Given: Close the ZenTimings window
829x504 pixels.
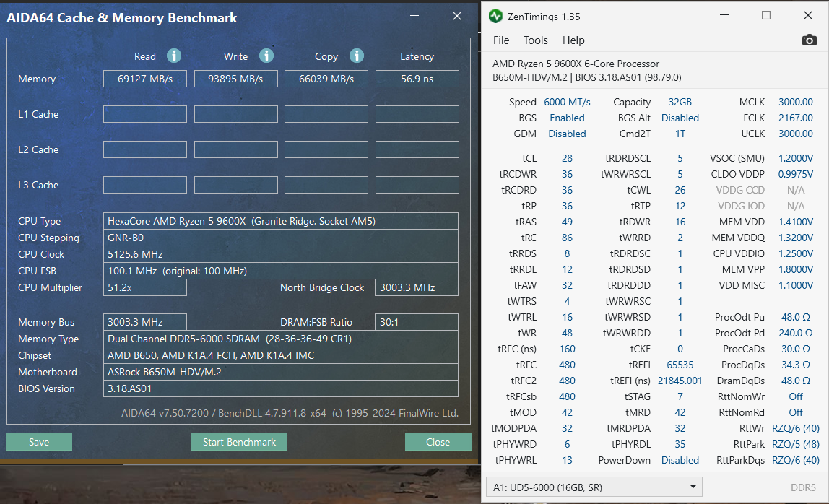Looking at the screenshot, I should tap(808, 15).
